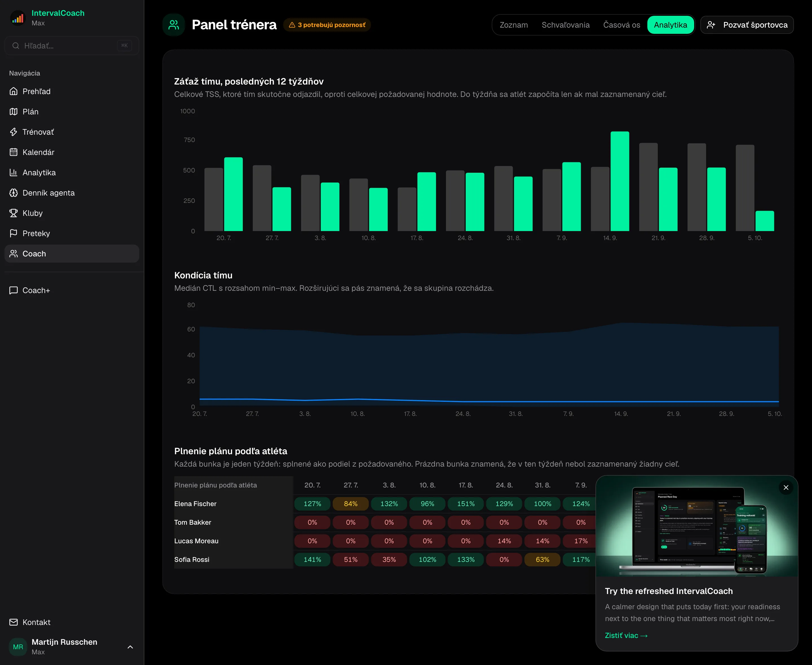Click the 10. 8. table column header
Screen dimensions: 812x665
tap(427, 485)
